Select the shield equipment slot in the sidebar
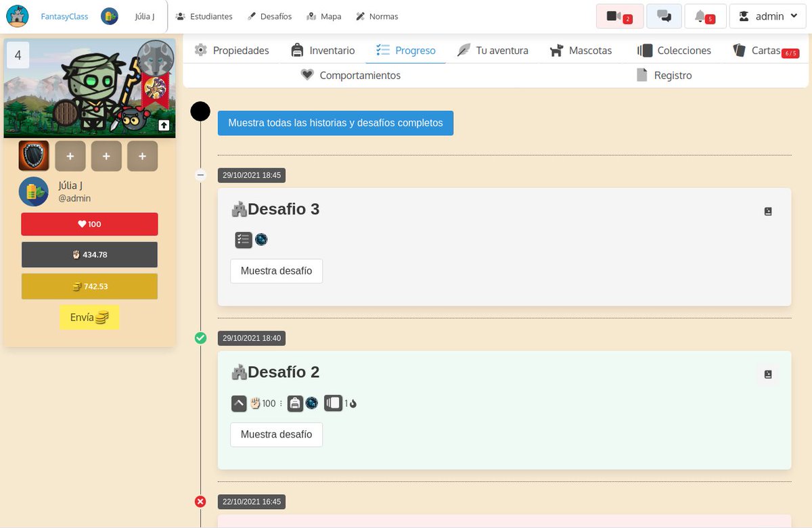The image size is (812, 528). [x=34, y=155]
